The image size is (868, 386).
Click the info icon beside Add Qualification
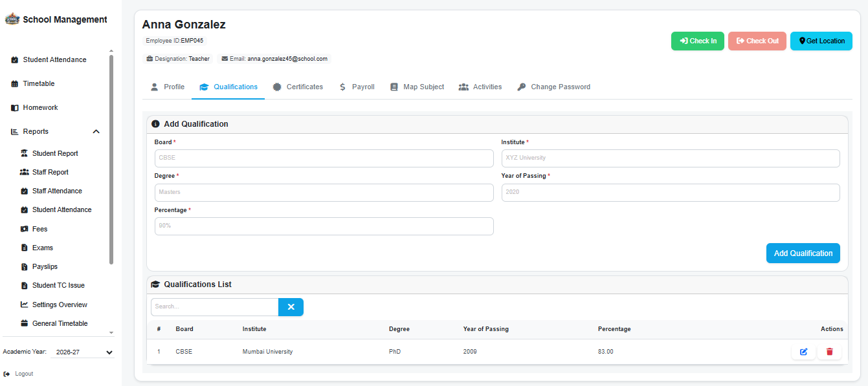[x=155, y=124]
